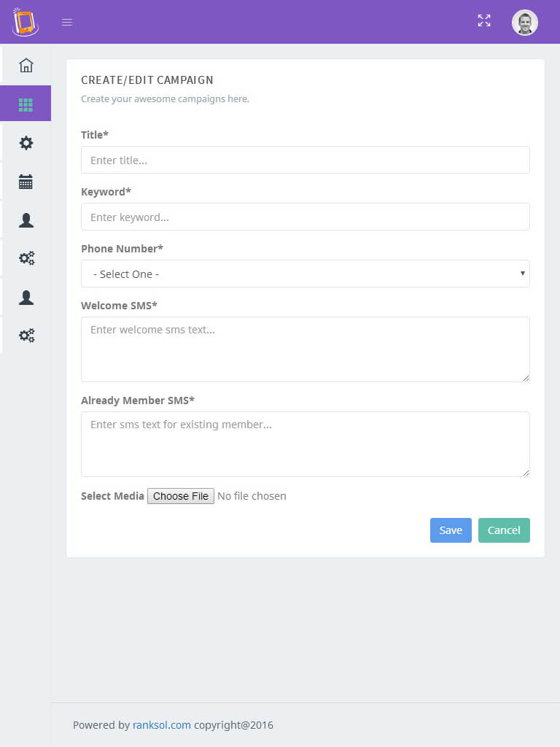Click the first multi-gear sidebar icon
This screenshot has height=747, width=560.
point(26,258)
